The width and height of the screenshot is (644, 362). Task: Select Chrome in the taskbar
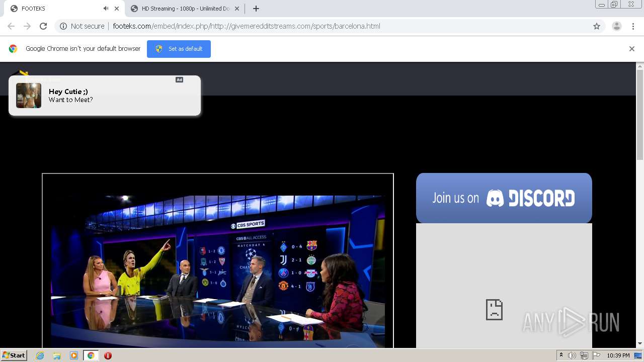pos(91,355)
